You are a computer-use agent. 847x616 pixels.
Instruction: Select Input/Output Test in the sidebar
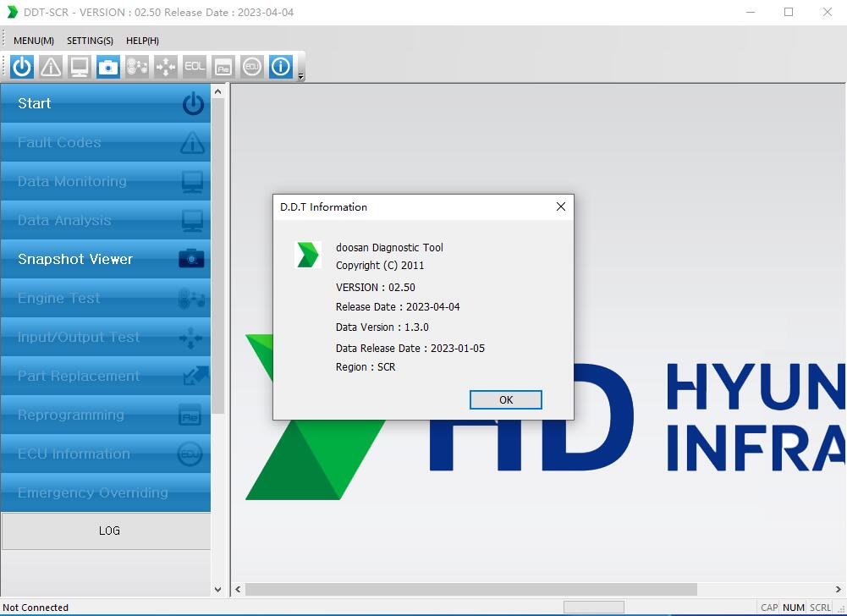coord(105,337)
